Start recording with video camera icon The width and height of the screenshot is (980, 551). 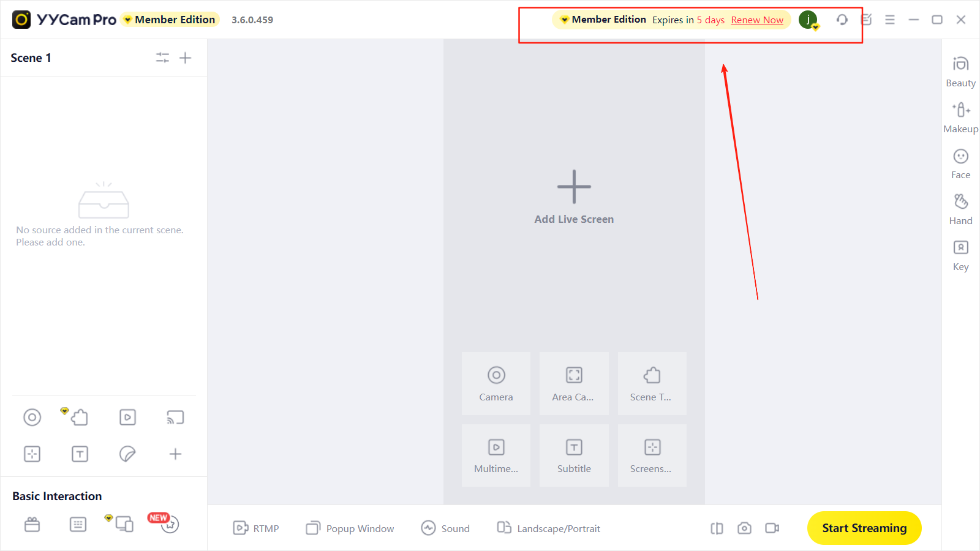pos(772,528)
